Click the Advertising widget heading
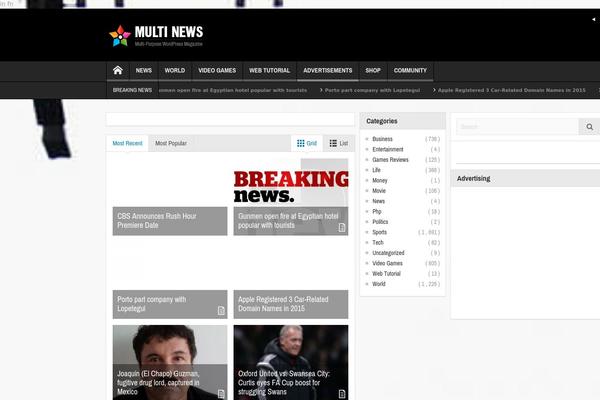The height and width of the screenshot is (400, 600). coord(473,178)
